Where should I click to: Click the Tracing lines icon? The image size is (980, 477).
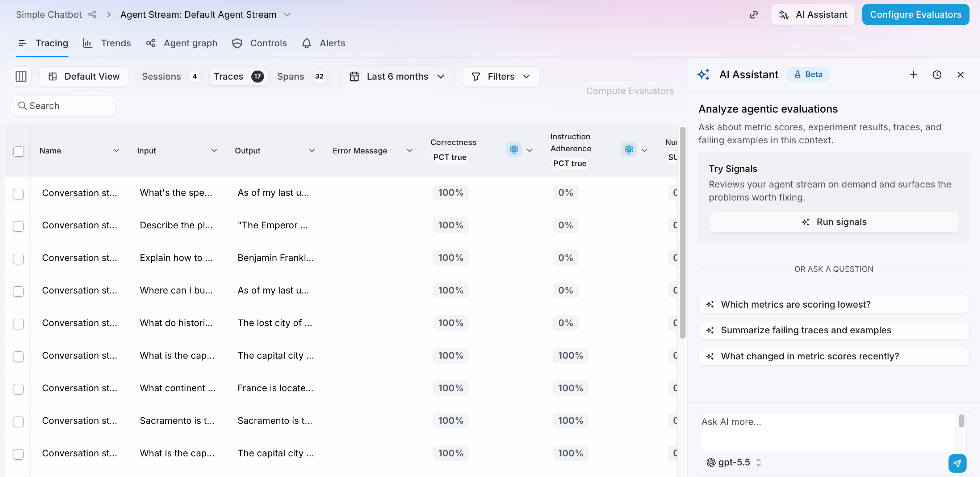[22, 43]
